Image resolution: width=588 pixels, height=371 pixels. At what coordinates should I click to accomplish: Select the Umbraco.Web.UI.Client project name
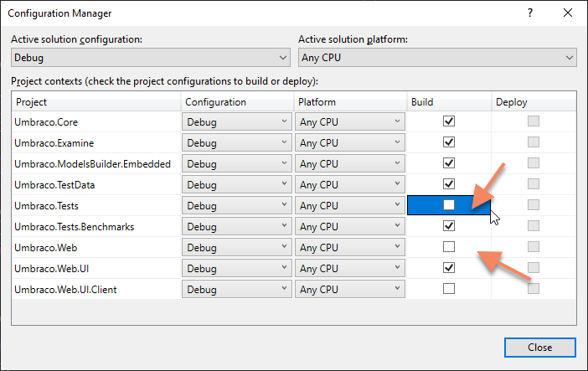pyautogui.click(x=65, y=290)
